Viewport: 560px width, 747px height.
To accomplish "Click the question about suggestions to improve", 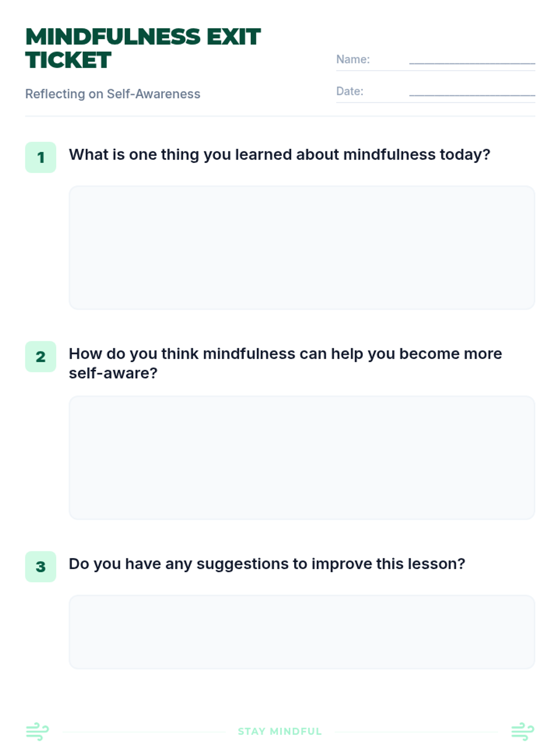I will [267, 564].
